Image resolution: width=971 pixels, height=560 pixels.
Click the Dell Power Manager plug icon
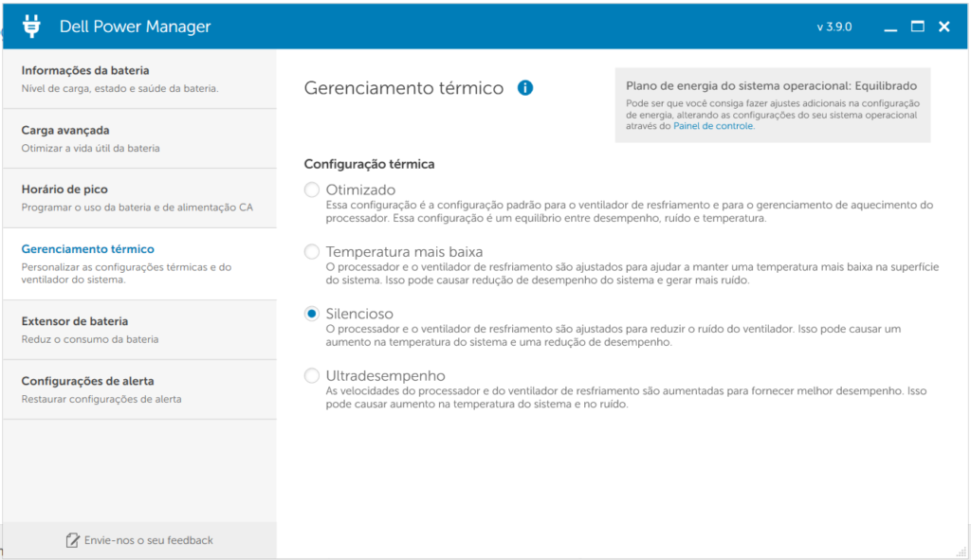[x=31, y=26]
